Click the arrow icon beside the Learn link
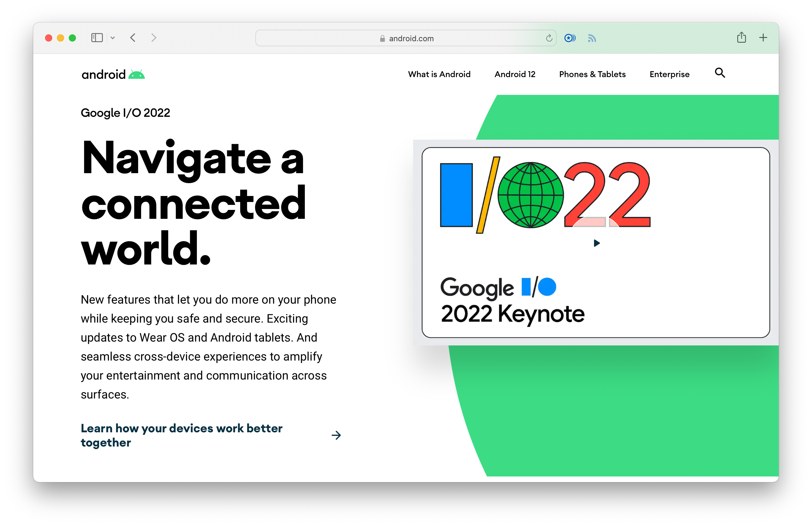 [336, 435]
